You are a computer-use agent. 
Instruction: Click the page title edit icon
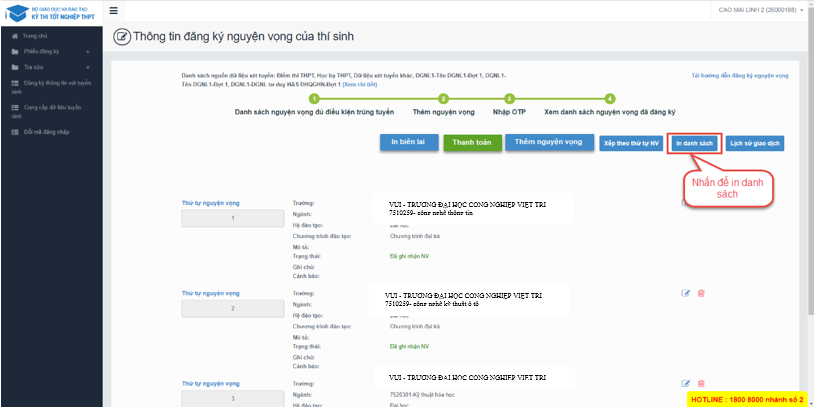[122, 38]
